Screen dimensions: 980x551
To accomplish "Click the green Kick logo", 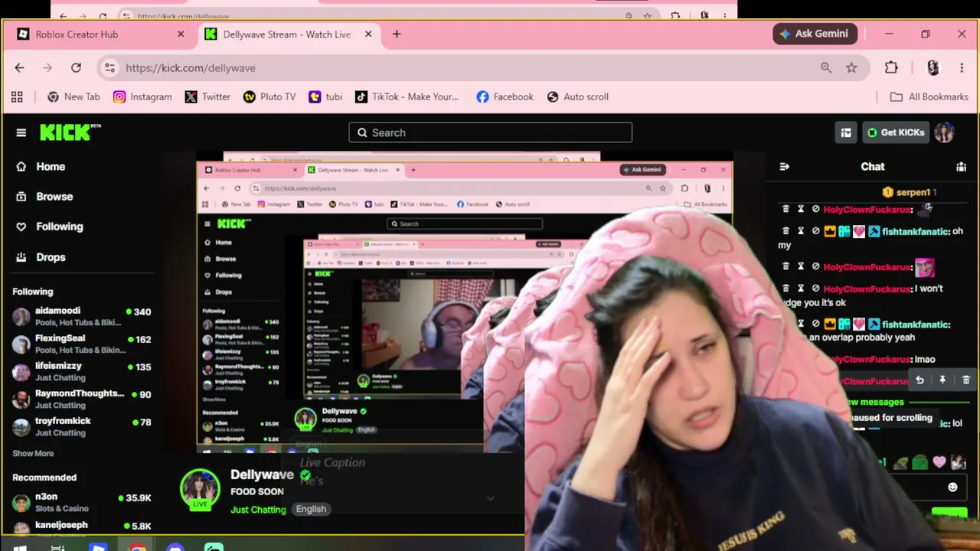I will click(x=70, y=132).
